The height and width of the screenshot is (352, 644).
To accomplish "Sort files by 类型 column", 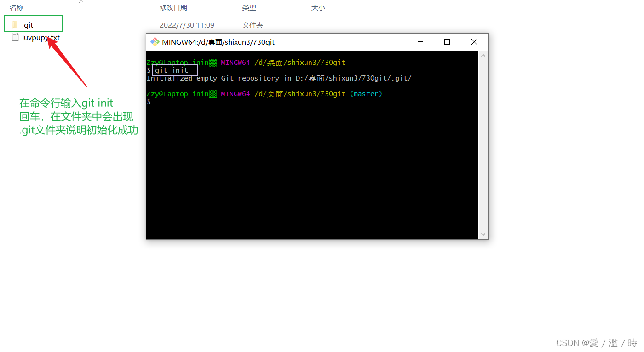I will [x=249, y=8].
